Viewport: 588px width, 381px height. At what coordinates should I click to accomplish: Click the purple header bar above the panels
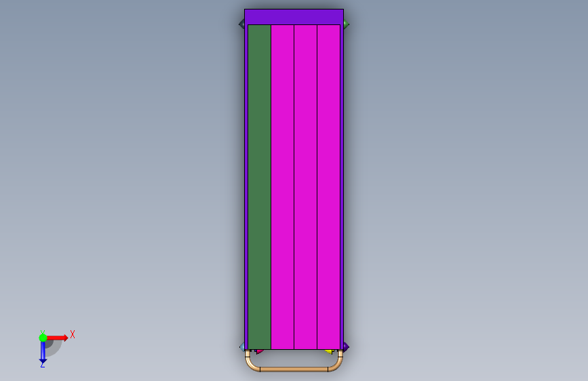294,17
